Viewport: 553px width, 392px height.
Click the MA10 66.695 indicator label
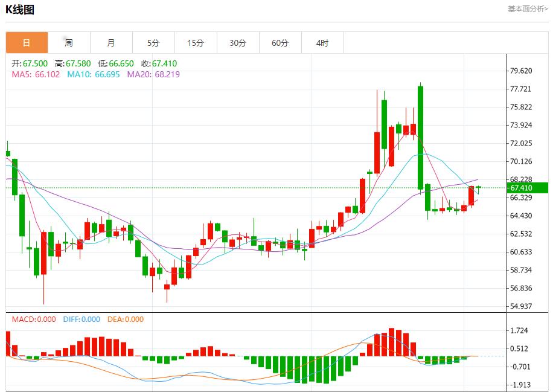(93, 74)
